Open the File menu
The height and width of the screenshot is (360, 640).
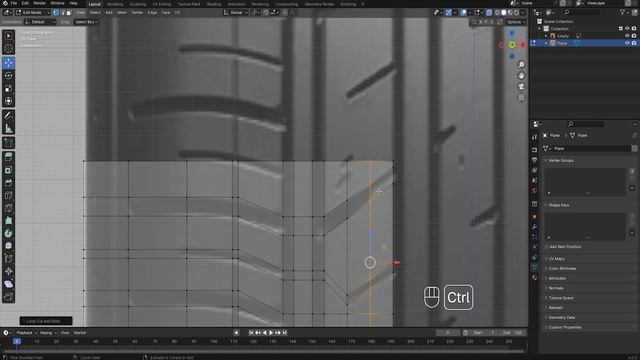14,3
